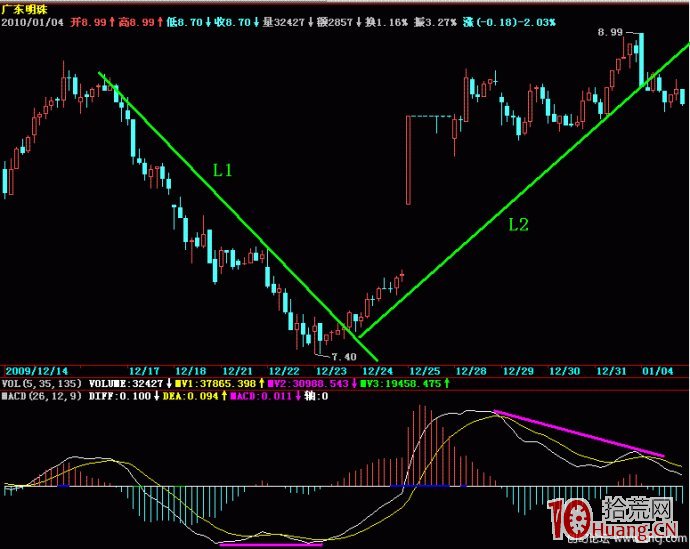Click the amplitude value 振3.27%
The height and width of the screenshot is (549, 690).
coord(435,22)
